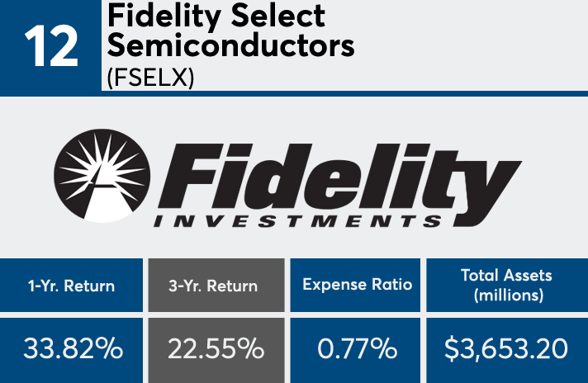Select the Total Assets (millions) header
Screen dimensions: 588x383
pyautogui.click(x=507, y=285)
